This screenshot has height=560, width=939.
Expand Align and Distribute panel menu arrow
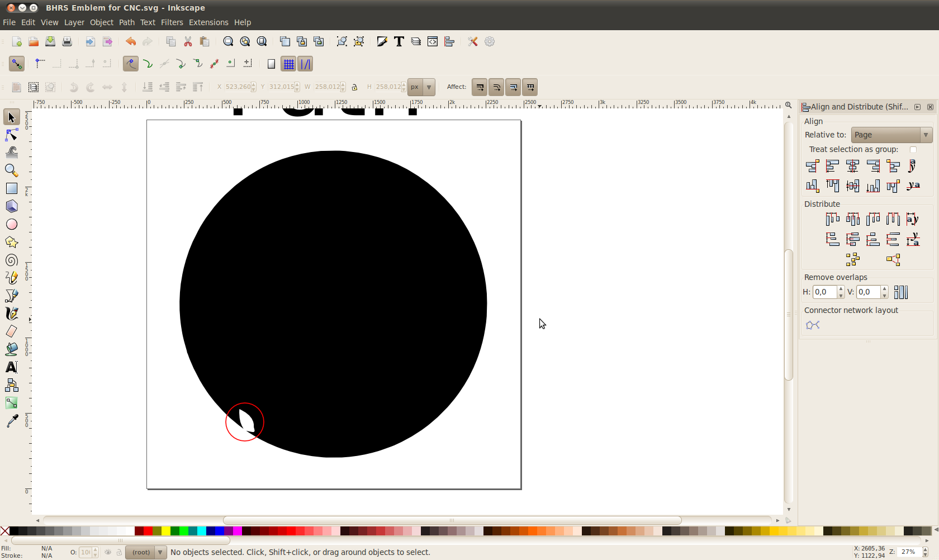[917, 107]
